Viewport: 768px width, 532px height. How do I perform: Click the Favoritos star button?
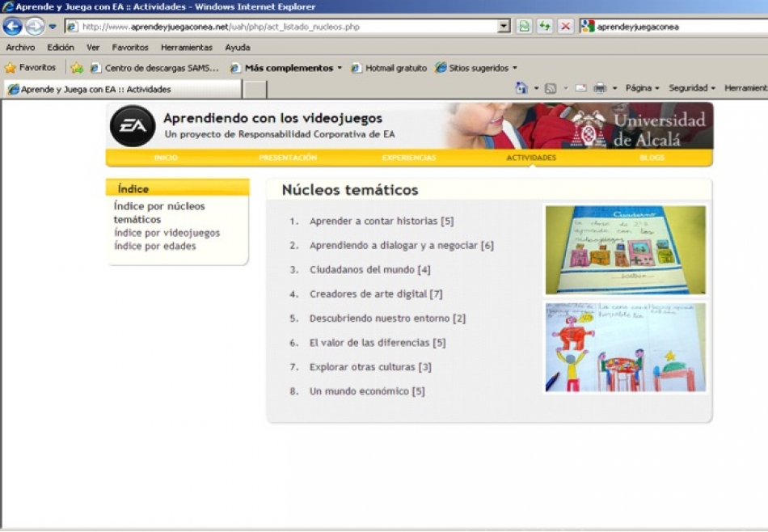(31, 68)
